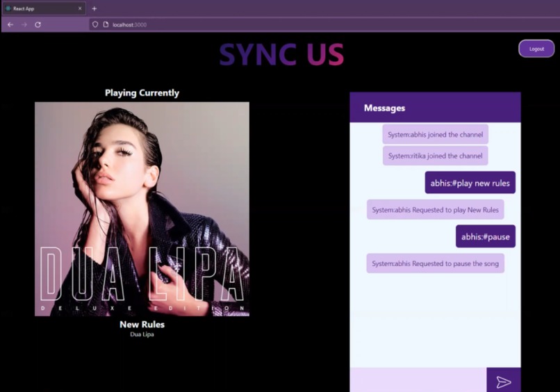Click 'System:abhis joined the channel' message
560x392 pixels.
435,134
